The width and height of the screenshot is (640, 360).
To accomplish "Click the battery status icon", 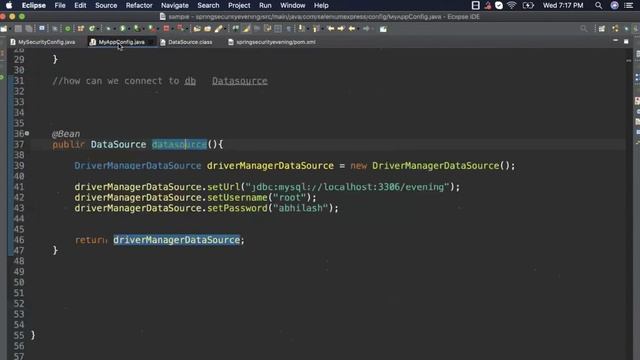I will (528, 5).
